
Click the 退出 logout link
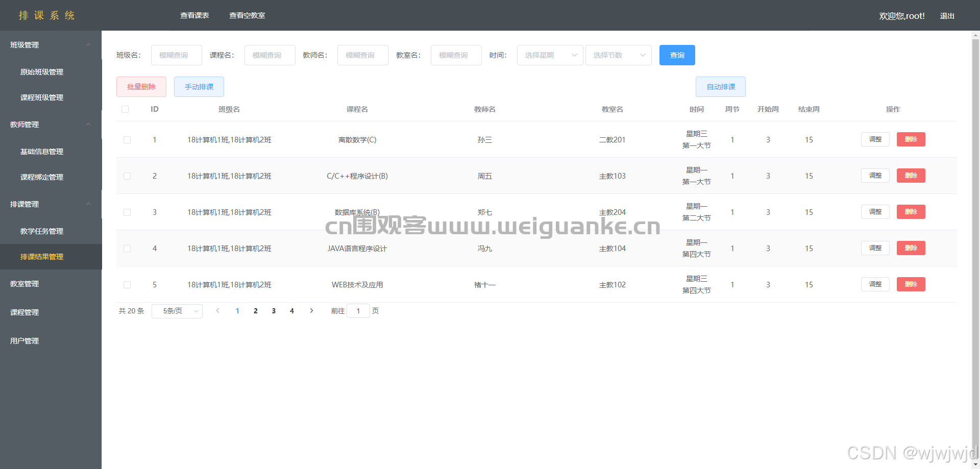pyautogui.click(x=947, y=16)
